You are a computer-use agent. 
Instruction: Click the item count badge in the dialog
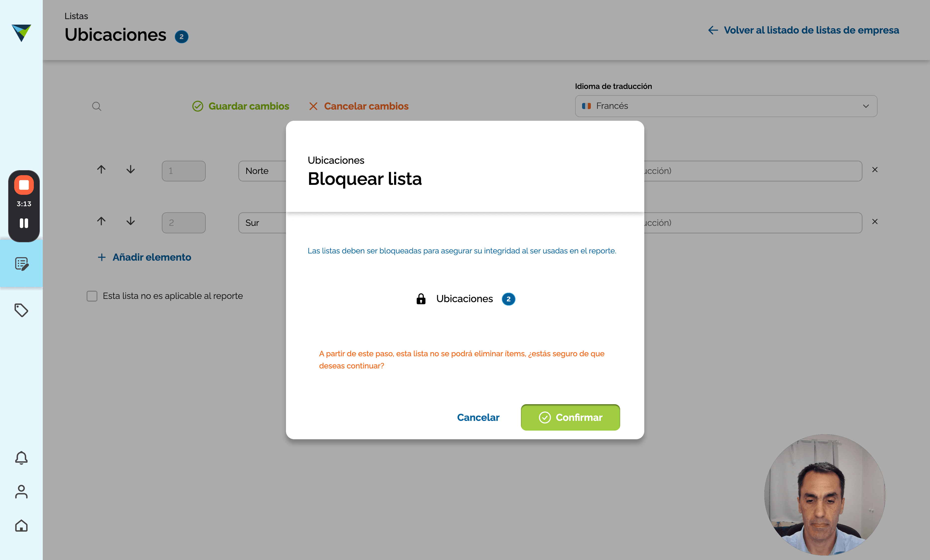pos(509,299)
